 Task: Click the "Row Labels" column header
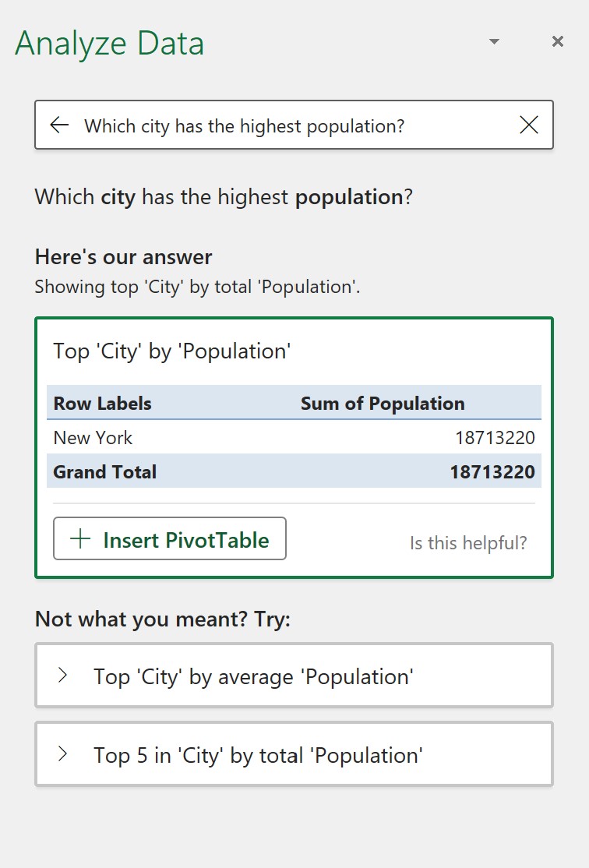[102, 403]
